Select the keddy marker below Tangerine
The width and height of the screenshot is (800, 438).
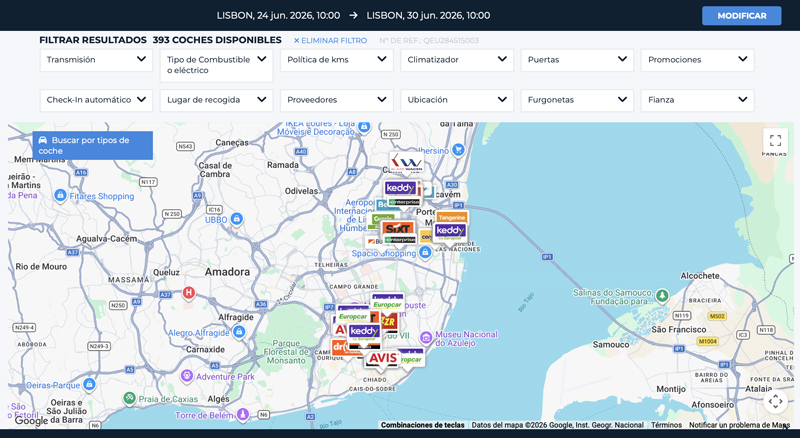click(451, 232)
